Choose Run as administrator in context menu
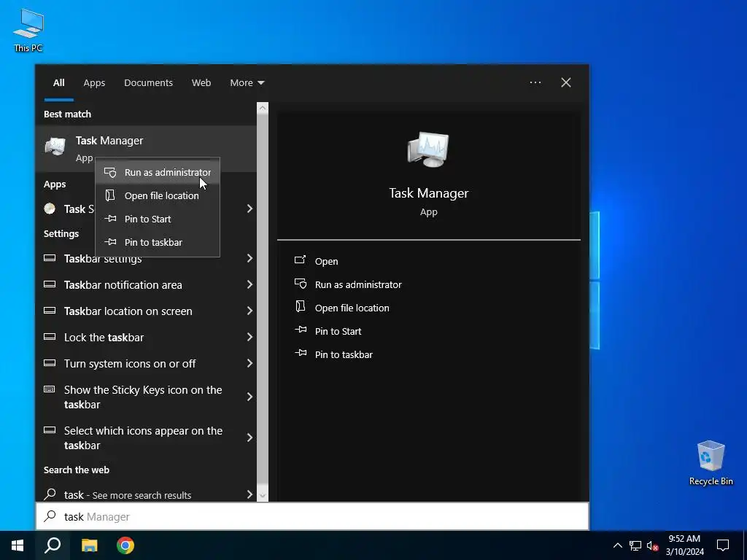This screenshot has width=747, height=560. (158, 172)
